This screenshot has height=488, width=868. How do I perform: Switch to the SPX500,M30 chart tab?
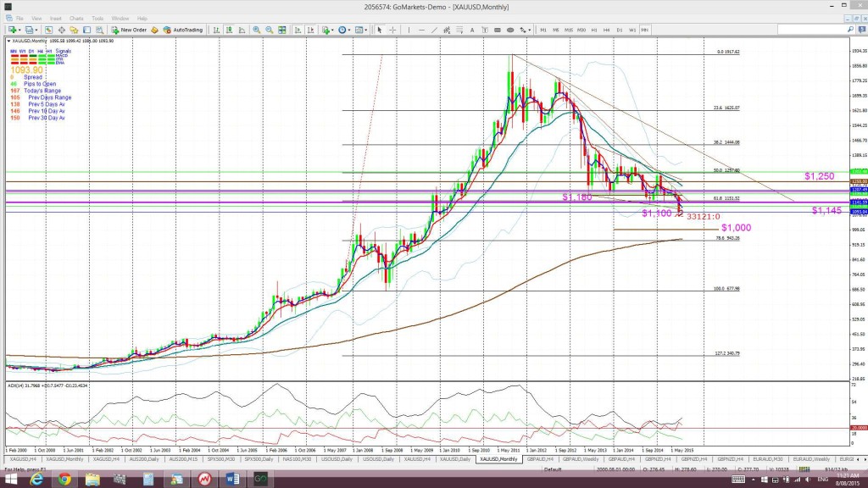[221, 459]
